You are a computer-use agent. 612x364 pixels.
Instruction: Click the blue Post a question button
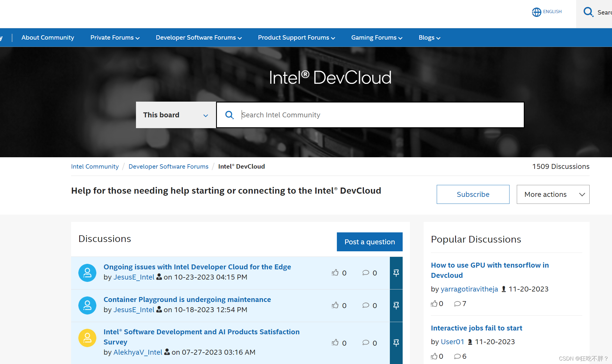[369, 242]
